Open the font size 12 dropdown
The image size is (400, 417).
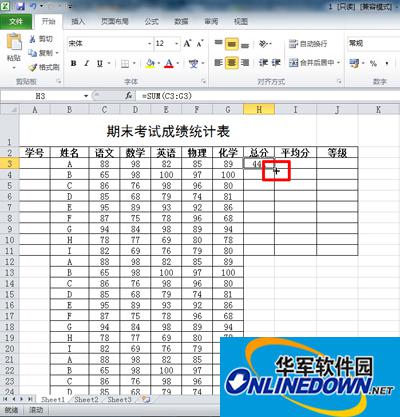point(176,44)
